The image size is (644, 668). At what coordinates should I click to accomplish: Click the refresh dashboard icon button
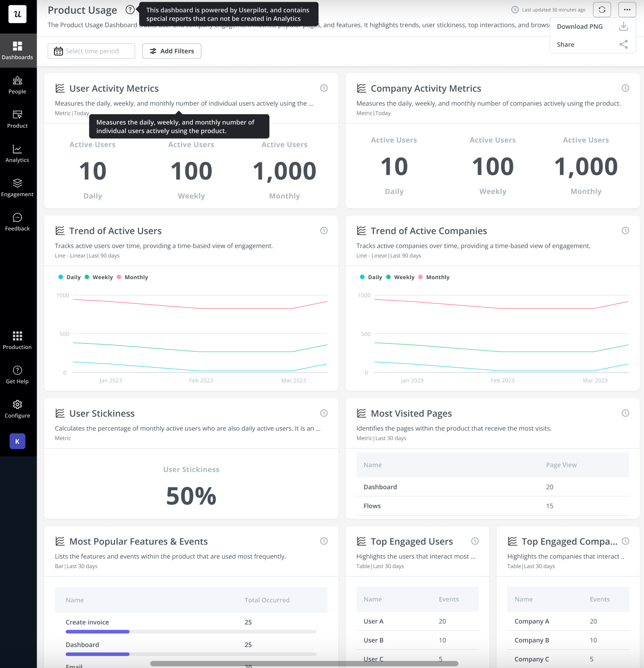602,10
